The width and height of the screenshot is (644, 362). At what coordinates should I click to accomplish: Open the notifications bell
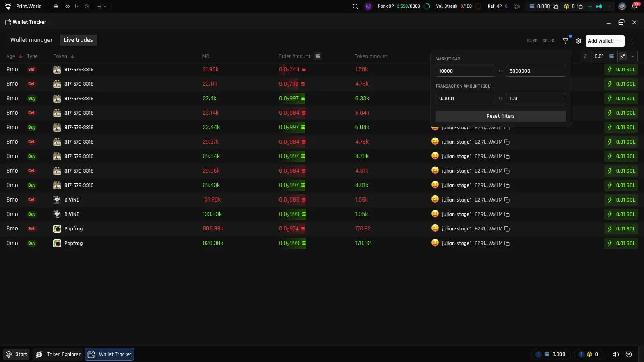tap(634, 6)
